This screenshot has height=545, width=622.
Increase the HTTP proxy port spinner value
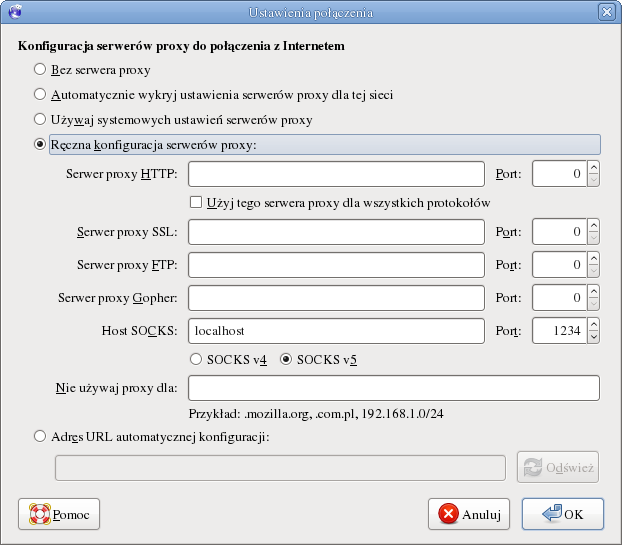click(593, 168)
